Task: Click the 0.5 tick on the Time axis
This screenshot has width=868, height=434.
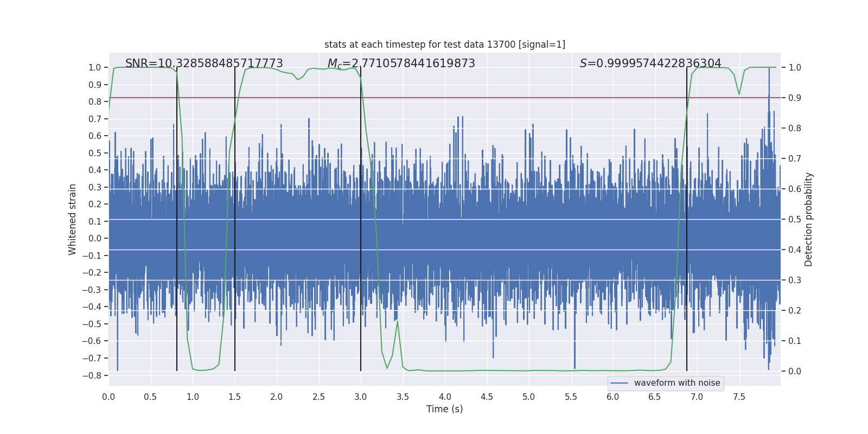Action: (151, 397)
